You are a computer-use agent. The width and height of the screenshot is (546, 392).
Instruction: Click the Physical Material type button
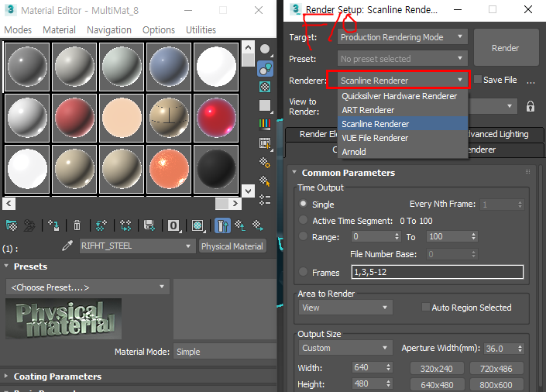point(232,246)
